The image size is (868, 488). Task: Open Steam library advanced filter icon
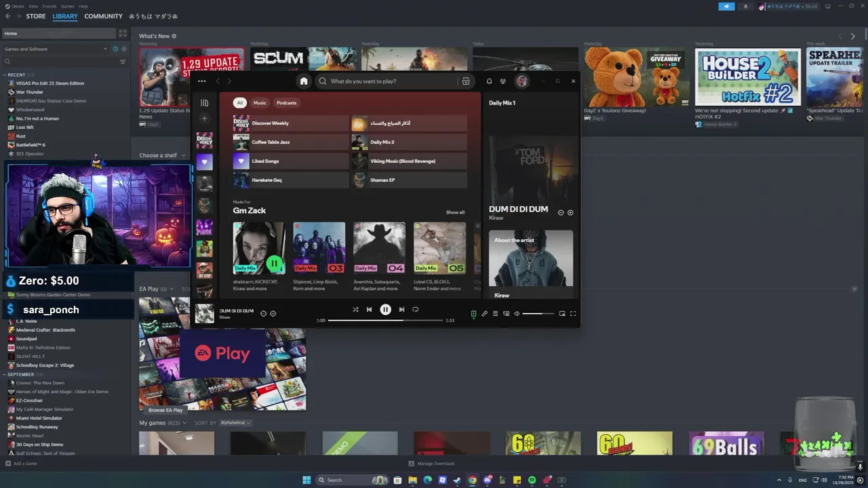click(123, 62)
